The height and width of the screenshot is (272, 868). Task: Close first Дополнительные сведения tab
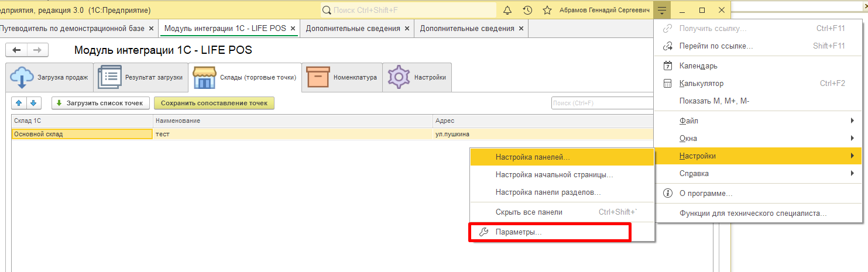click(407, 28)
